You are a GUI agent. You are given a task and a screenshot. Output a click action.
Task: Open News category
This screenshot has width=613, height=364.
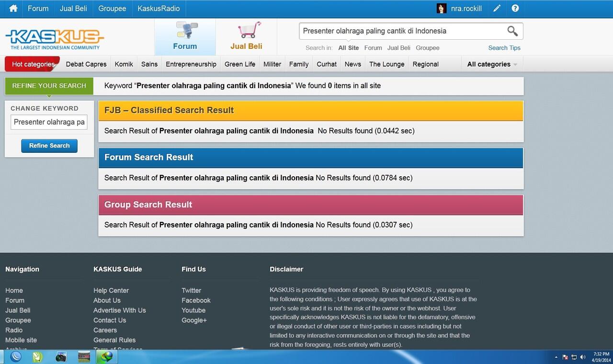pos(353,64)
